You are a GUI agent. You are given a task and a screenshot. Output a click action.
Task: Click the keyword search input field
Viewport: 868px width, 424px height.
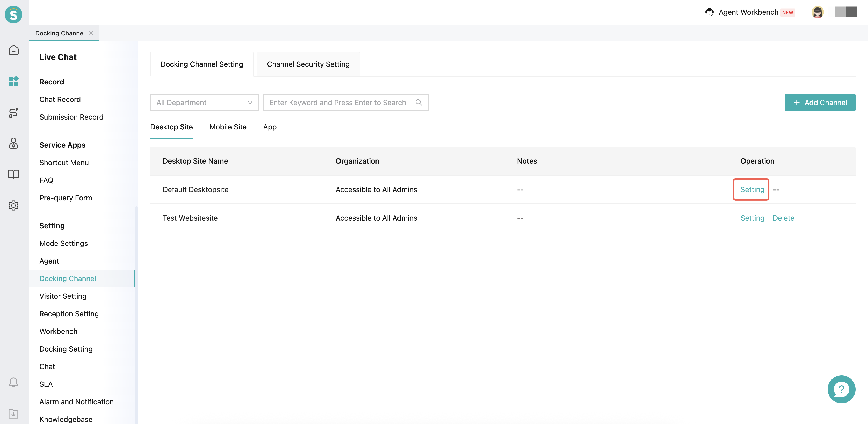pyautogui.click(x=338, y=103)
